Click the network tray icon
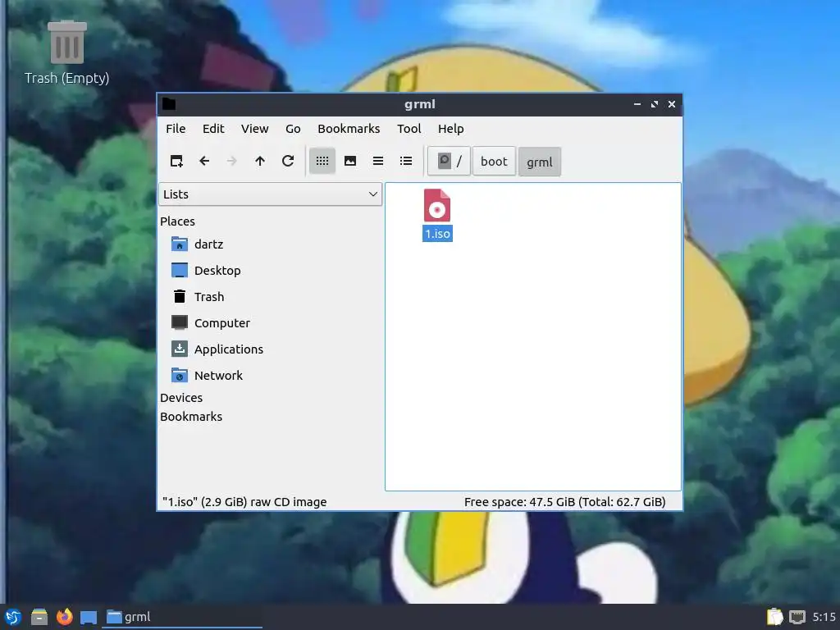This screenshot has width=840, height=630. tap(797, 617)
